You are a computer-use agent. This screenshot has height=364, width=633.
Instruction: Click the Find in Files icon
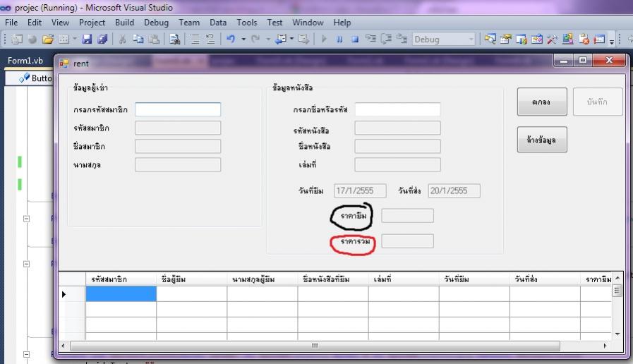point(174,39)
